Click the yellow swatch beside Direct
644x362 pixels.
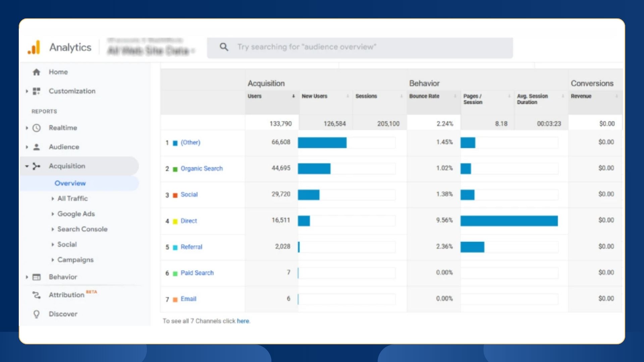coord(175,222)
